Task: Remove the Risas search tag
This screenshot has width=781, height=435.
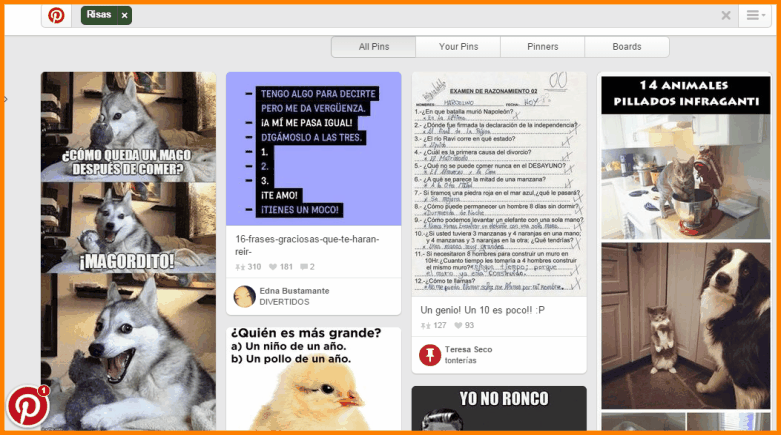Action: 125,16
